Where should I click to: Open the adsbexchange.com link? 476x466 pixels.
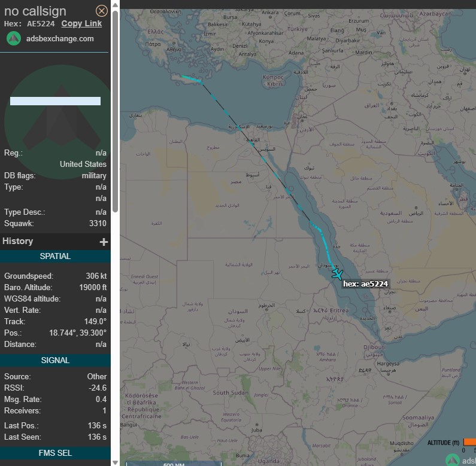tap(60, 39)
